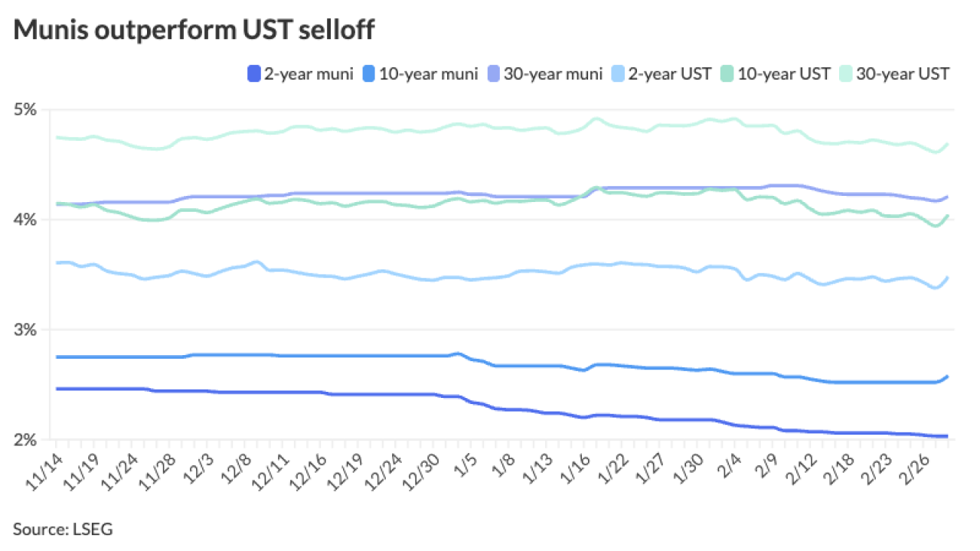The width and height of the screenshot is (980, 551).
Task: Click the 10-year UST legend color swatch
Action: coord(727,74)
